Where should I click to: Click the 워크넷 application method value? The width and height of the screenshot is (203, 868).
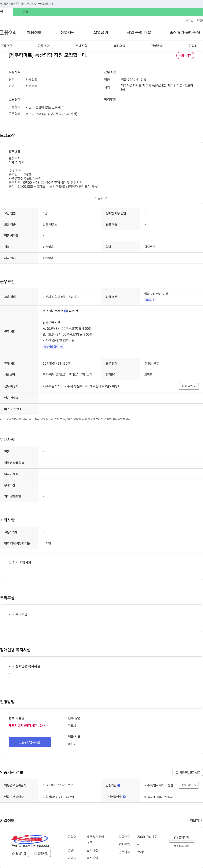72,726
